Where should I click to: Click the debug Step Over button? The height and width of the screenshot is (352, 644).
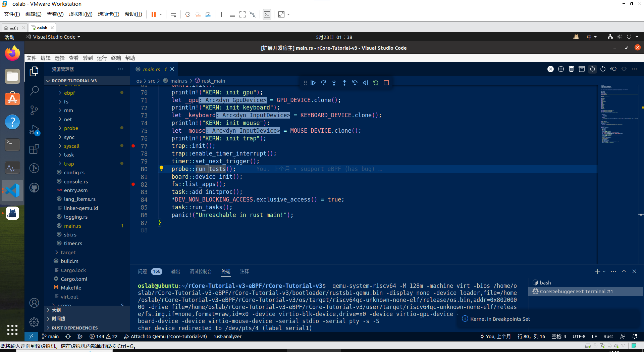[x=323, y=83]
